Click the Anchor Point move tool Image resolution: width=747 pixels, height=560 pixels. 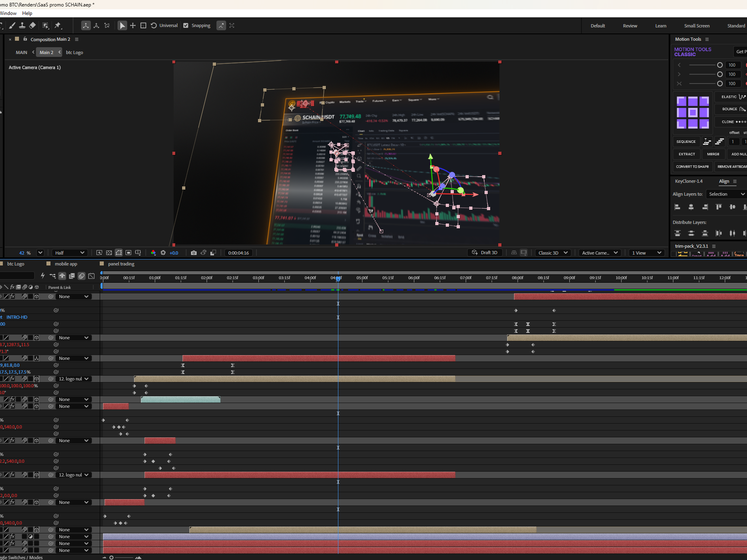pyautogui.click(x=133, y=25)
